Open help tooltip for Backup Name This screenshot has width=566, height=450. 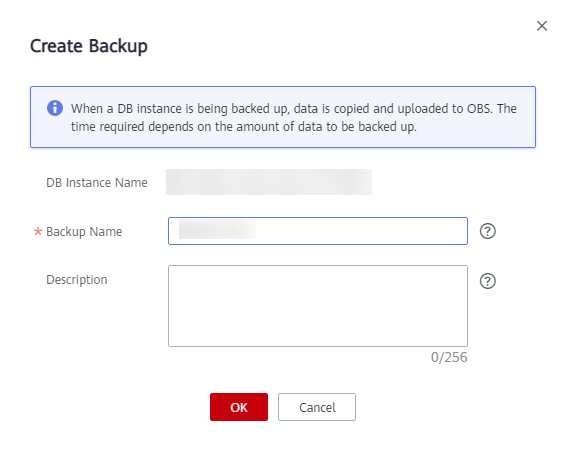[x=488, y=231]
